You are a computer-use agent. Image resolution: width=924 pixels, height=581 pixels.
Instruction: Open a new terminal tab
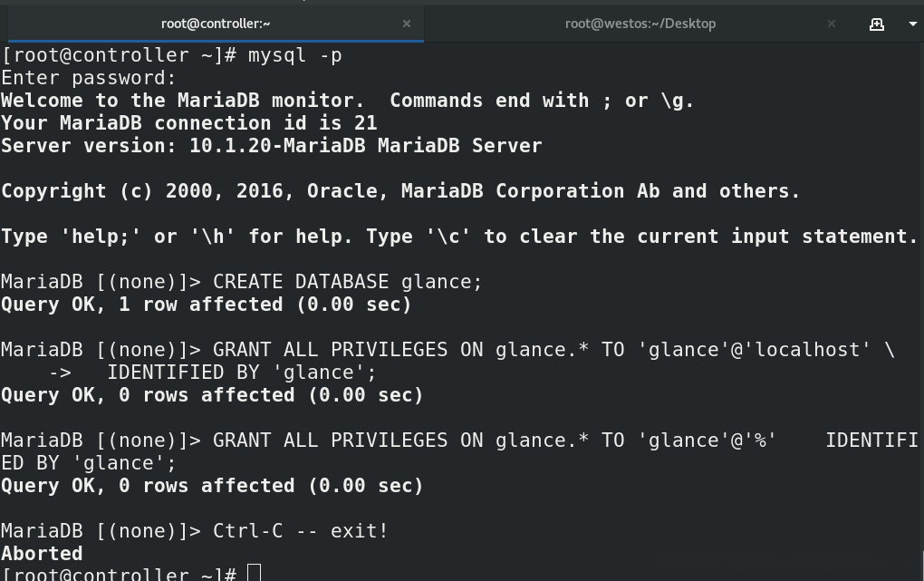[x=876, y=24]
